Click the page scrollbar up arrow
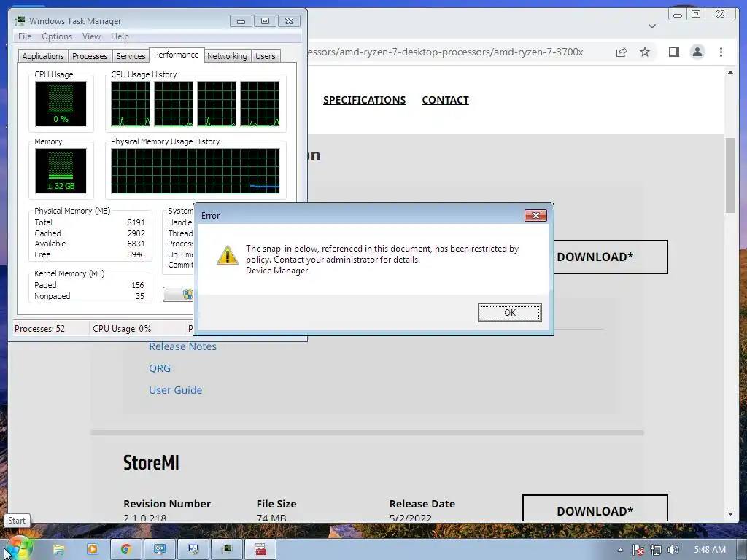 (x=730, y=72)
